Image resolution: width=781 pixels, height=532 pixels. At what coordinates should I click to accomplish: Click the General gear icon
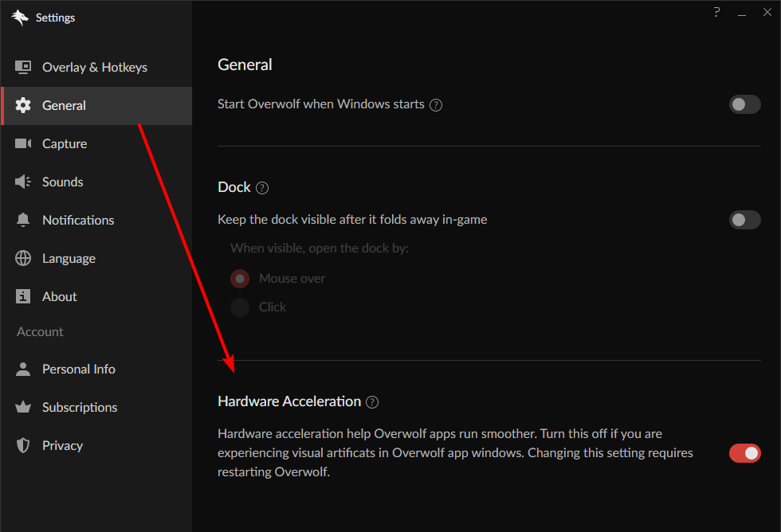(x=23, y=105)
